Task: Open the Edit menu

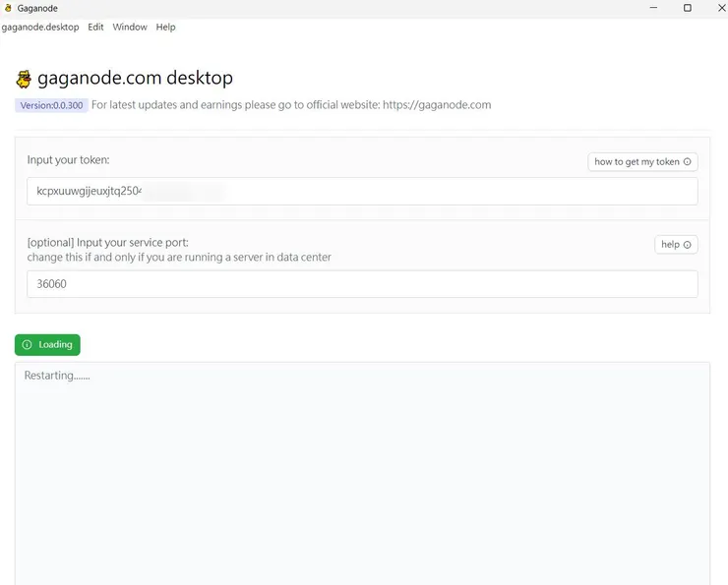Action: tap(95, 27)
